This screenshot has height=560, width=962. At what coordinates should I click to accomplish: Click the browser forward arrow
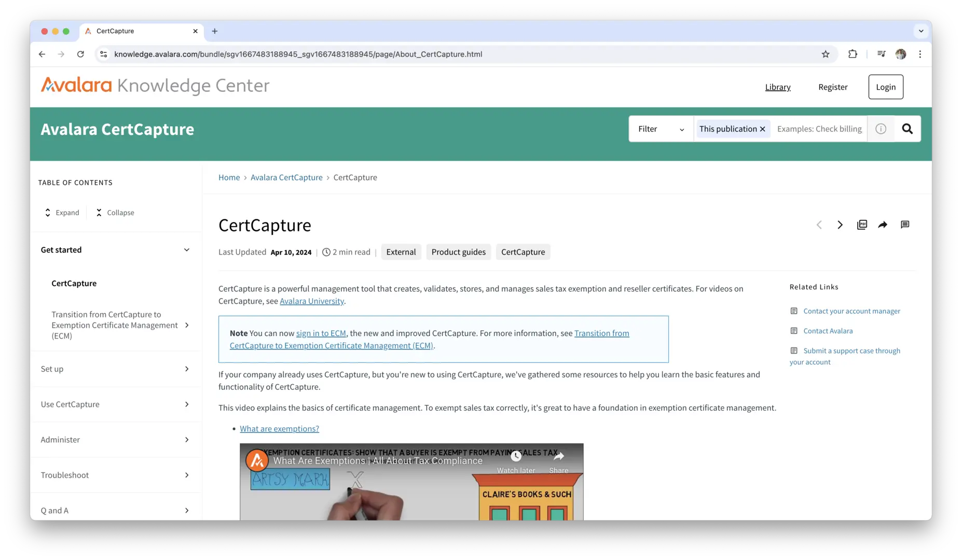tap(61, 54)
